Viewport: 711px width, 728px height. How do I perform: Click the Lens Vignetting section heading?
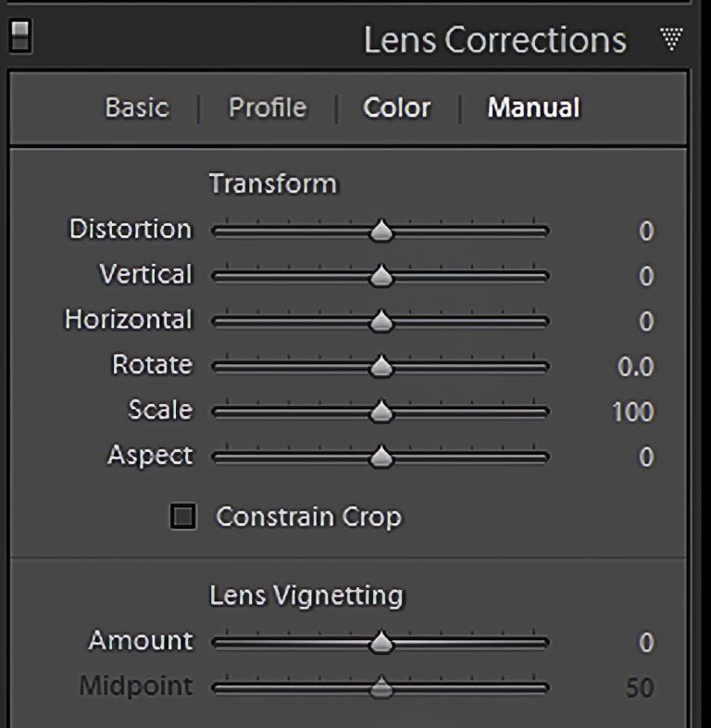(x=306, y=596)
